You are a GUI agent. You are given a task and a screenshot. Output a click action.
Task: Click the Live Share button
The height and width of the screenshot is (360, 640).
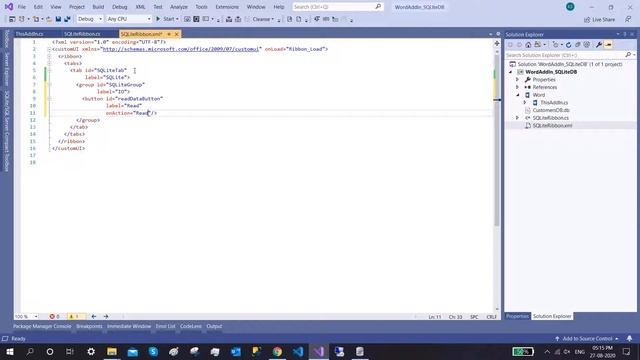coord(599,19)
